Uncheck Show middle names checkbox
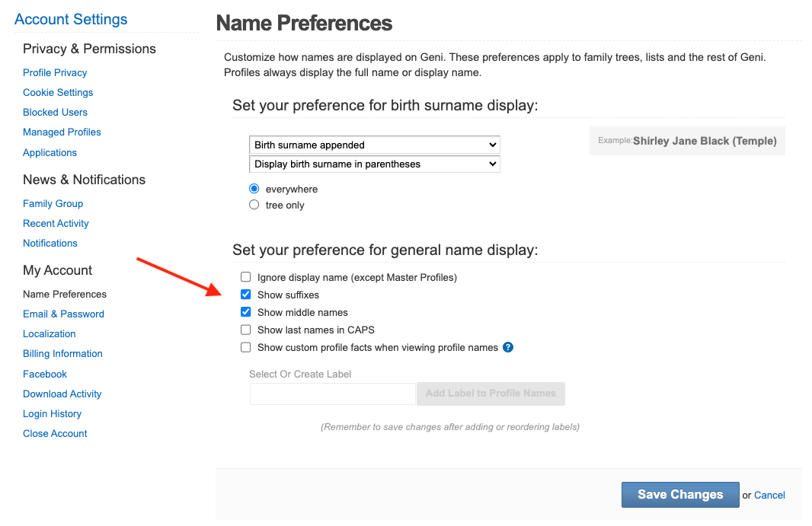 click(245, 312)
